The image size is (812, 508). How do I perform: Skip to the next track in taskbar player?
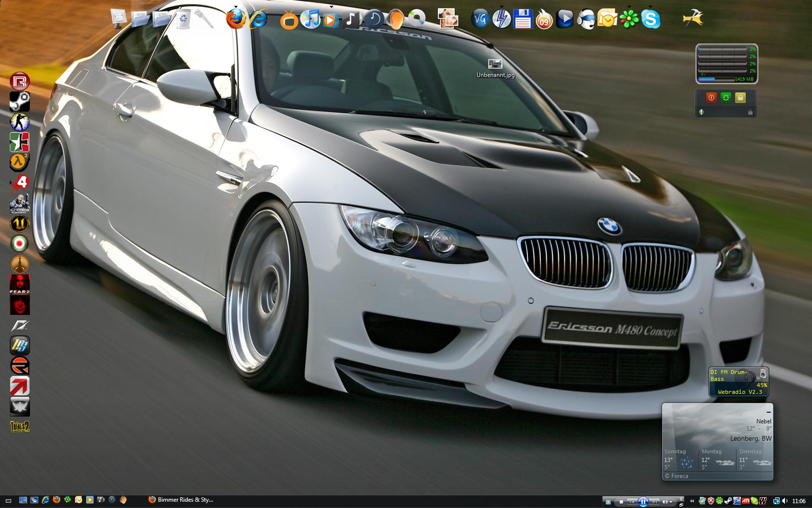tap(654, 502)
